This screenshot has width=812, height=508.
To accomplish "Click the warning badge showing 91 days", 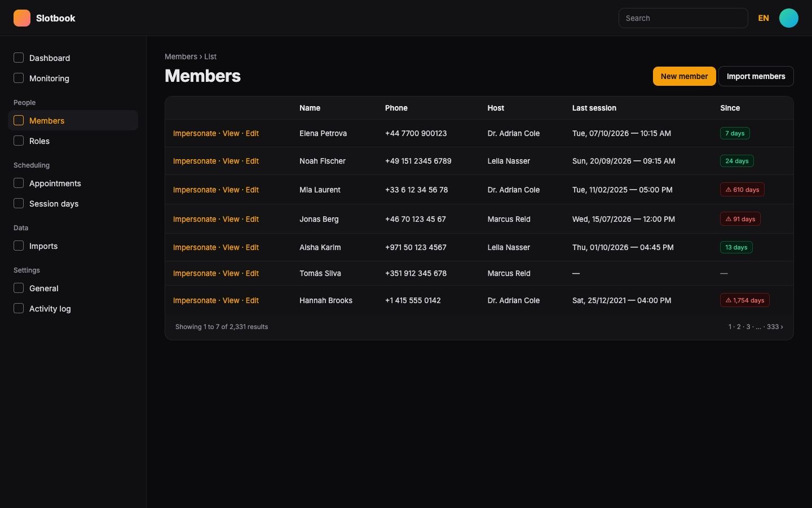I will click(x=740, y=219).
